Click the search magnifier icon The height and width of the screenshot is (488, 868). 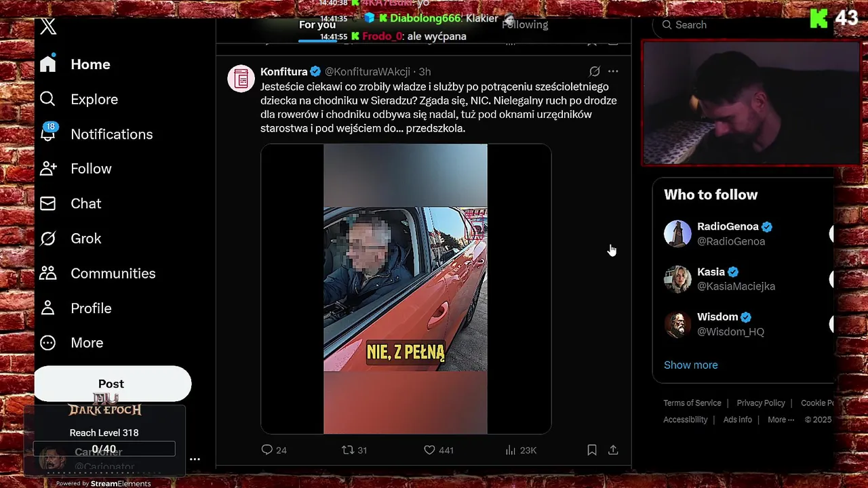667,25
